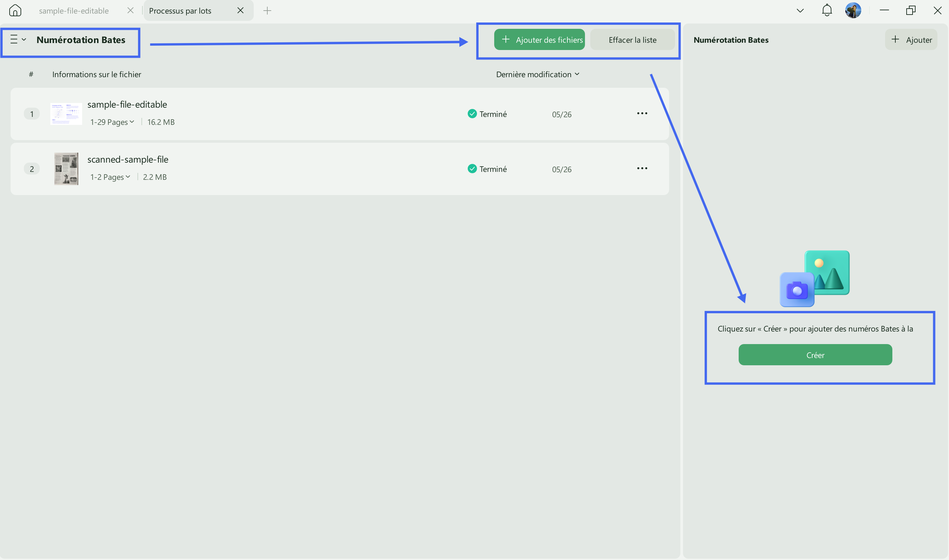Screen dimensions: 949x560
Task: Click the green check icon for scanned-sample-file
Action: [472, 169]
